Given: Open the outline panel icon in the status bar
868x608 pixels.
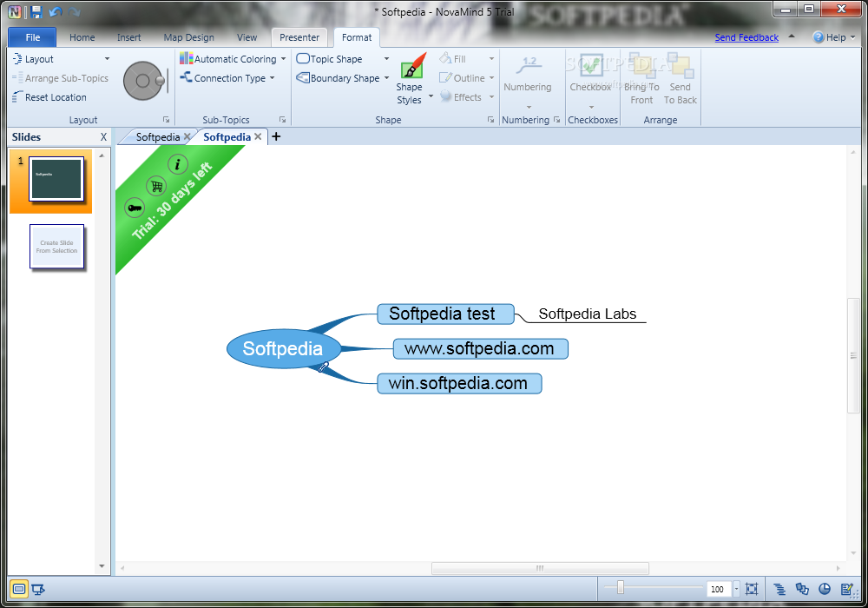Looking at the screenshot, I should pos(779,589).
